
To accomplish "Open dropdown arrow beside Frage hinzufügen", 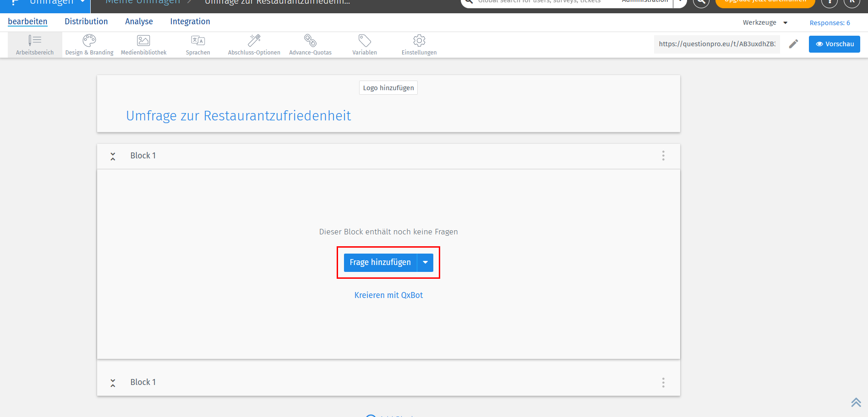I will pyautogui.click(x=426, y=263).
